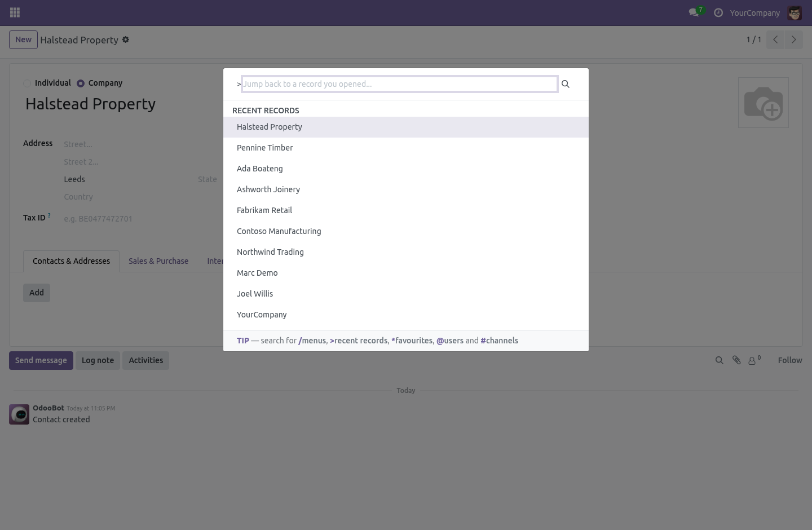Switch to Contacts & Addresses tab
The width and height of the screenshot is (812, 530).
click(x=71, y=261)
